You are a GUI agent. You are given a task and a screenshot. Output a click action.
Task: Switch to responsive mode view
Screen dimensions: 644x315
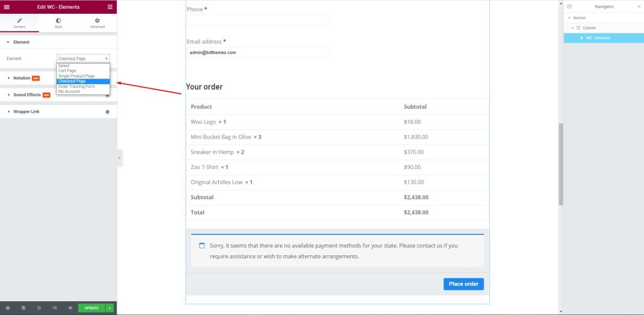click(55, 308)
